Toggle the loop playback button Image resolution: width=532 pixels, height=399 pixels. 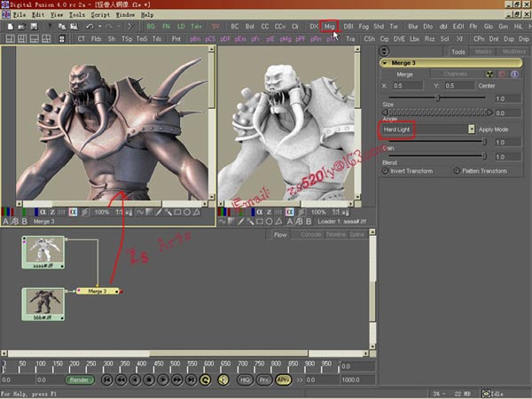[206, 380]
